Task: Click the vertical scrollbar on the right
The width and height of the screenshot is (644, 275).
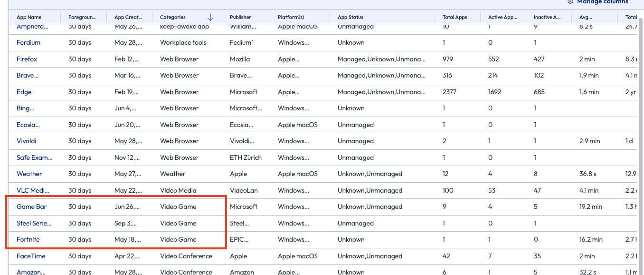Action: [641, 143]
